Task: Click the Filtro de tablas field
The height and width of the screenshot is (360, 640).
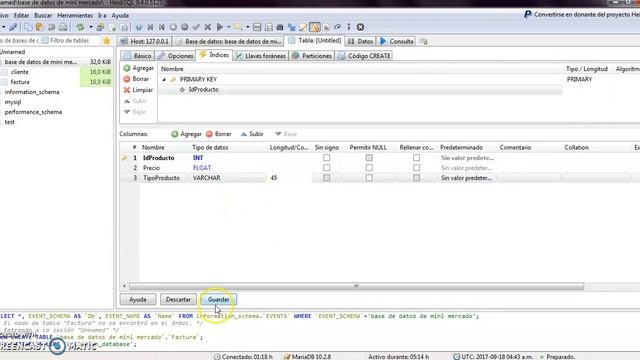Action: point(69,40)
